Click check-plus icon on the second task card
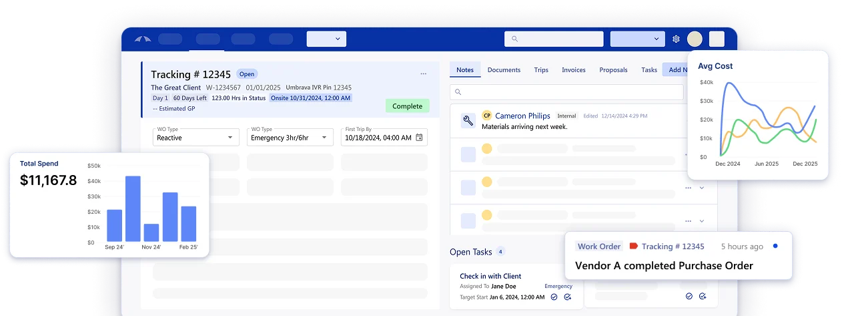This screenshot has width=868, height=316. (703, 296)
